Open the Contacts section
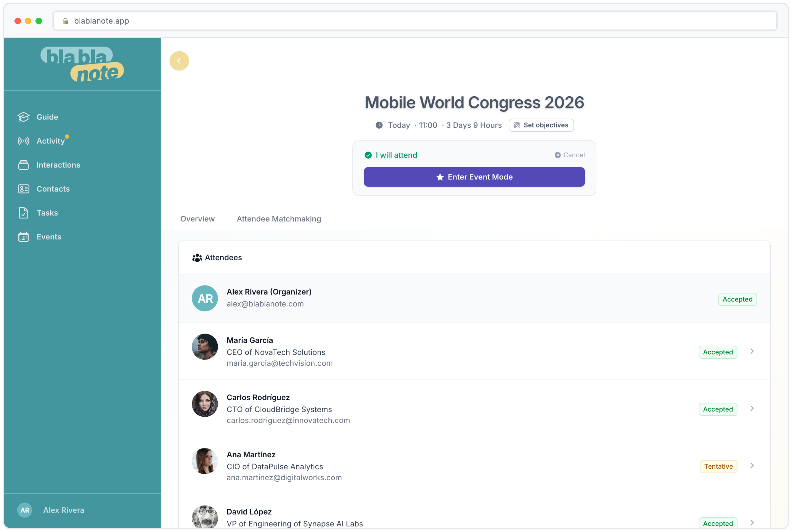This screenshot has height=532, width=792. [x=53, y=189]
